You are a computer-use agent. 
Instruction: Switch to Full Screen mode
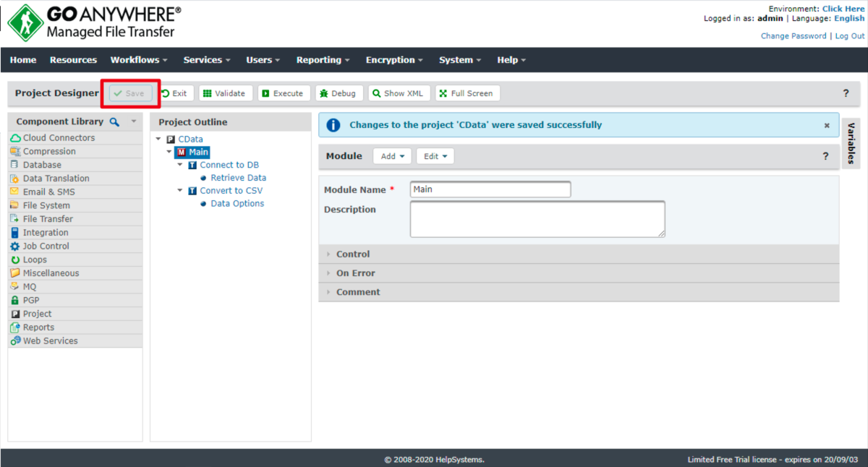tap(467, 93)
